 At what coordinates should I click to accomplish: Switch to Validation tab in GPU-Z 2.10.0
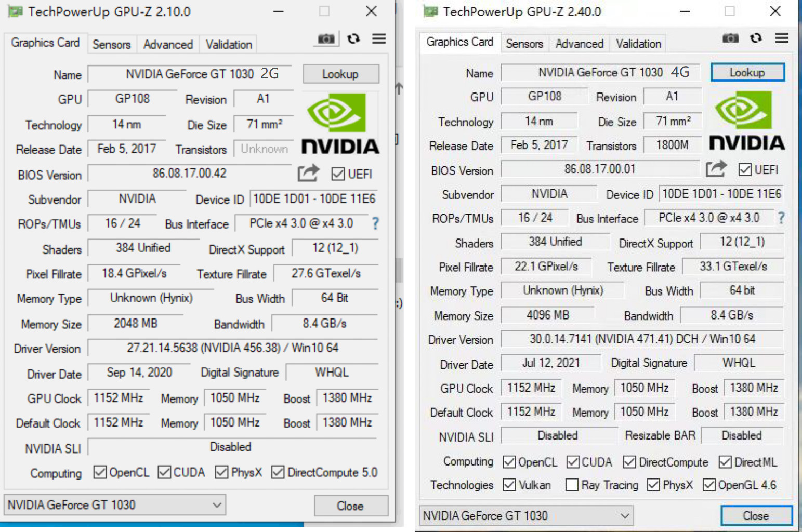(229, 45)
